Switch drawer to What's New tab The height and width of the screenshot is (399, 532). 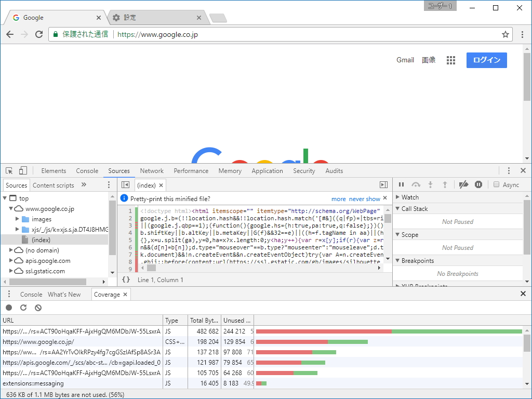[64, 295]
